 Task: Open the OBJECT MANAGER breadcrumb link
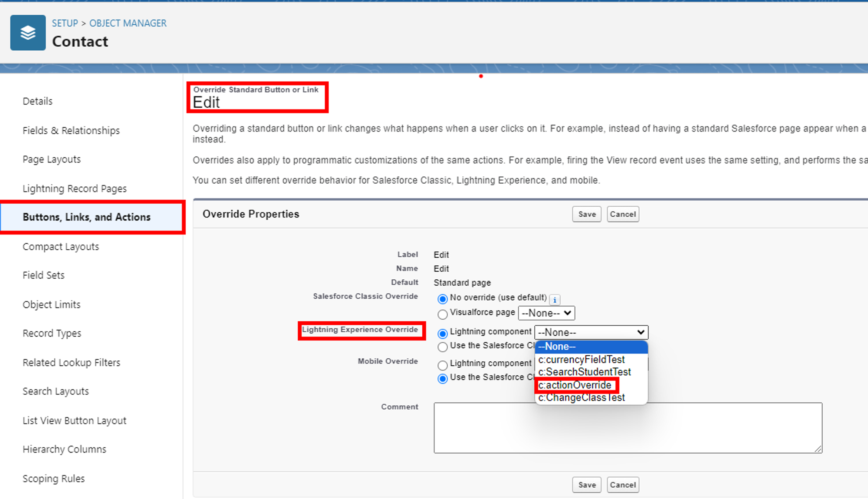[x=128, y=23]
